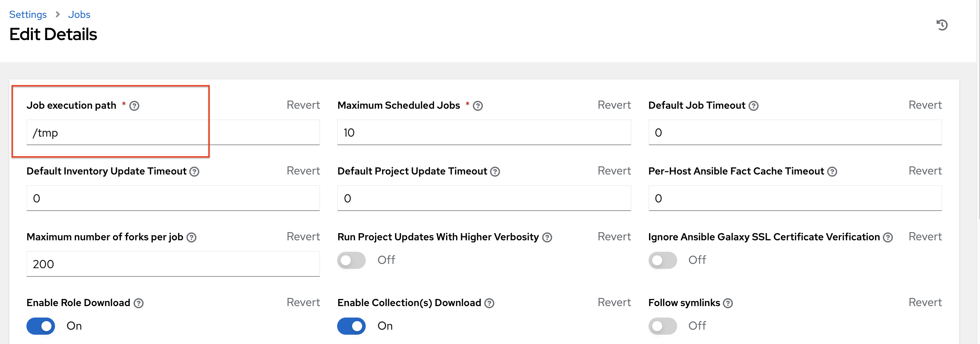
Task: Click the Edit Details page heading
Action: pyautogui.click(x=53, y=35)
